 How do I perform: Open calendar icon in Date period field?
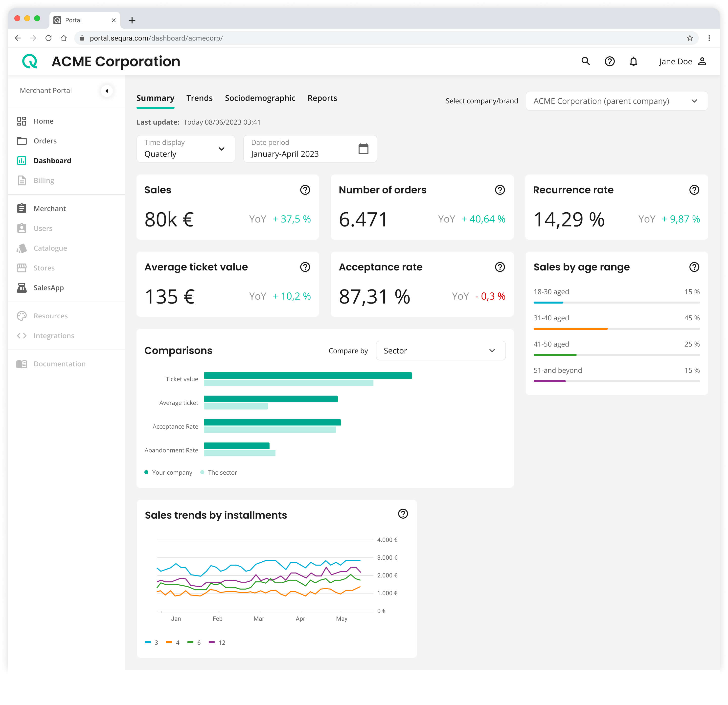coord(363,149)
